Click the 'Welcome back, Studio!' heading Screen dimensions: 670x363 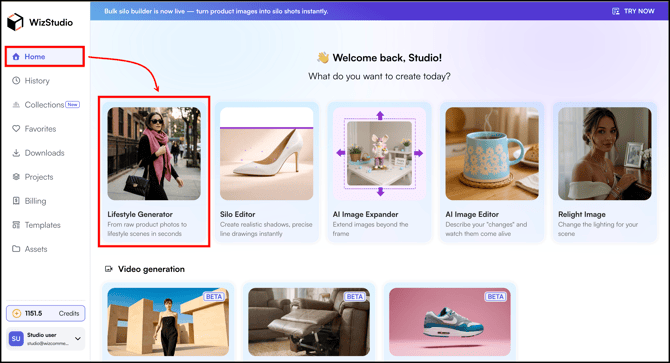tap(387, 58)
